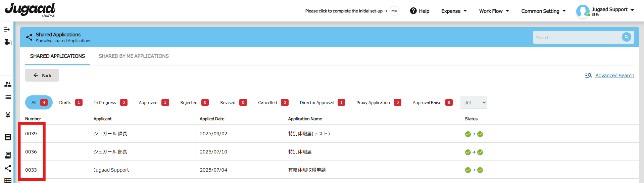Click the Number column header
The width and height of the screenshot is (644, 183).
coord(33,119)
